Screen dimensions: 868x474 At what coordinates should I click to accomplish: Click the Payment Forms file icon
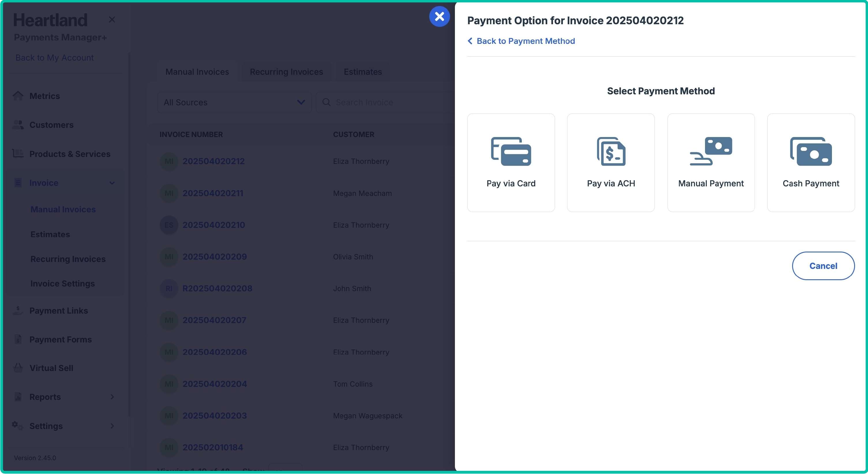[x=18, y=340]
